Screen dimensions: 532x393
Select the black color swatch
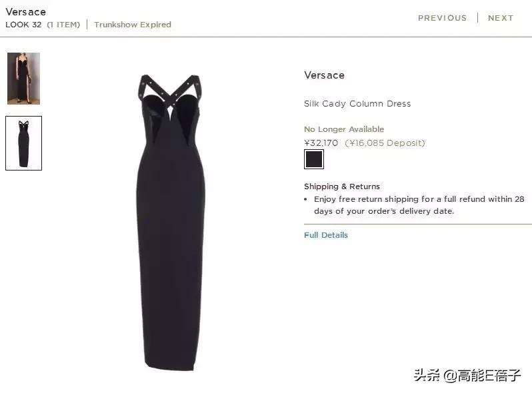[x=314, y=159]
